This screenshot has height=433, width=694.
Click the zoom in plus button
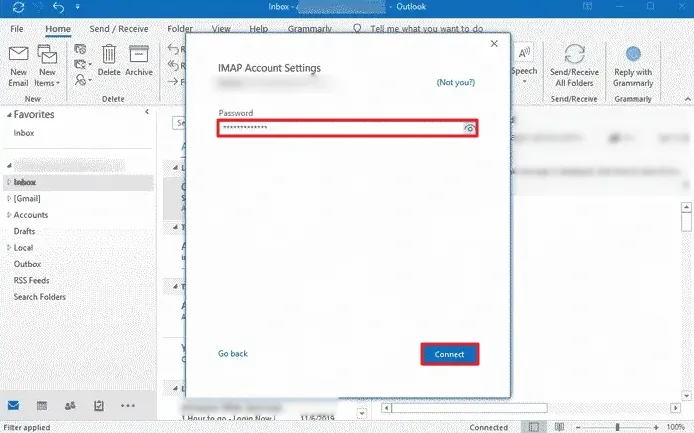click(x=656, y=427)
